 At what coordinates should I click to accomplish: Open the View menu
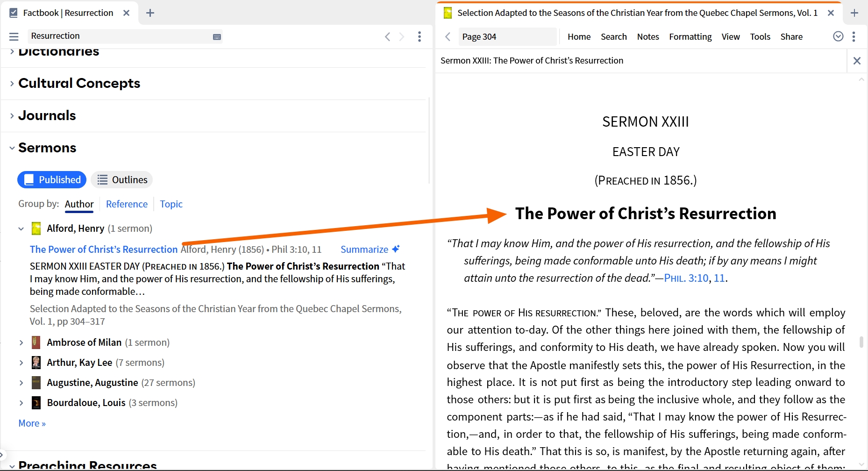click(x=731, y=36)
